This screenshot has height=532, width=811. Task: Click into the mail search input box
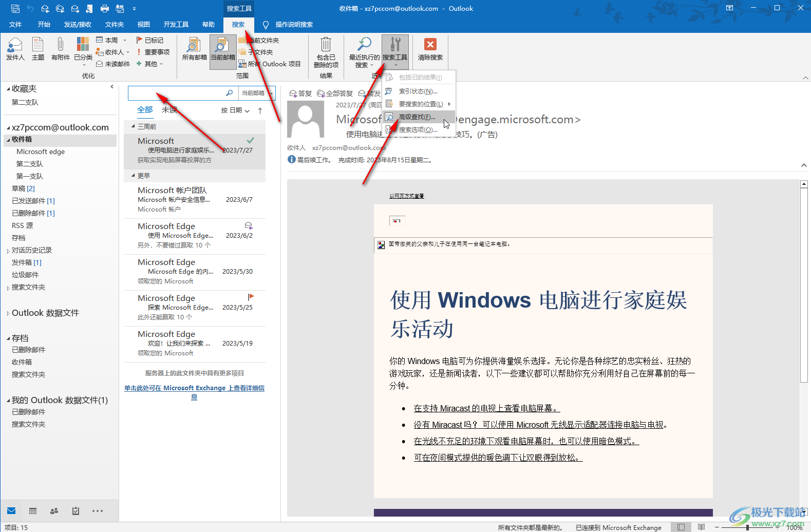click(177, 93)
